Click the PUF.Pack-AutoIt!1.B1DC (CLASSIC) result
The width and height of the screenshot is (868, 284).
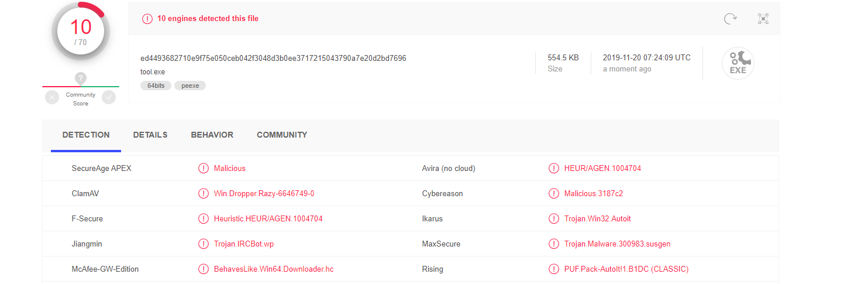tap(626, 269)
